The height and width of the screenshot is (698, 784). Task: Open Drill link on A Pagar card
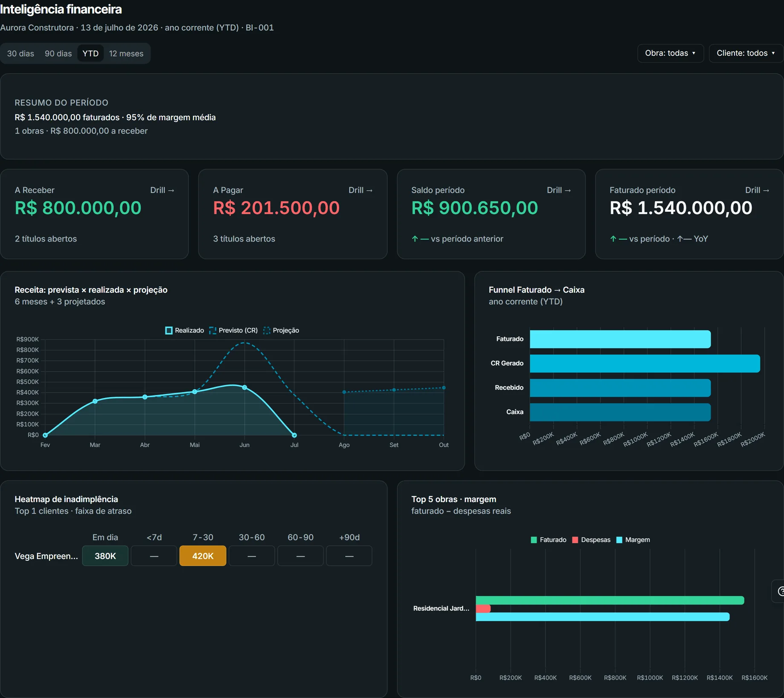360,190
